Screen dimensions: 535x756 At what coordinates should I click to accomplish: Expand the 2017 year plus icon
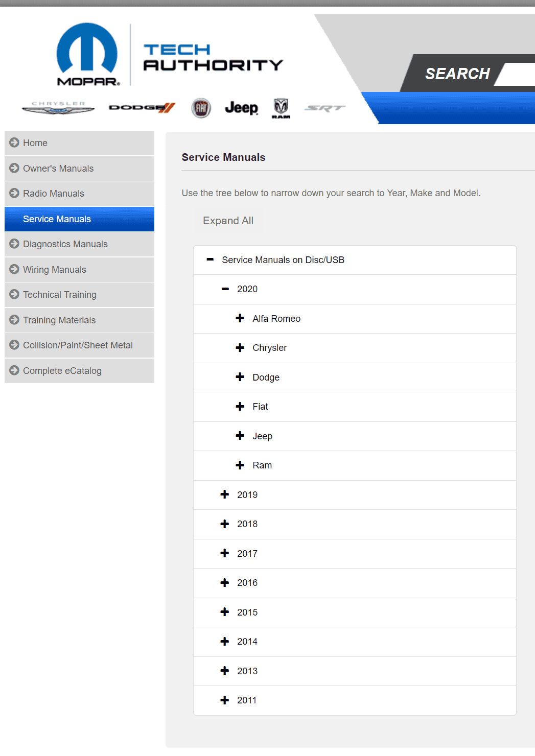225,553
